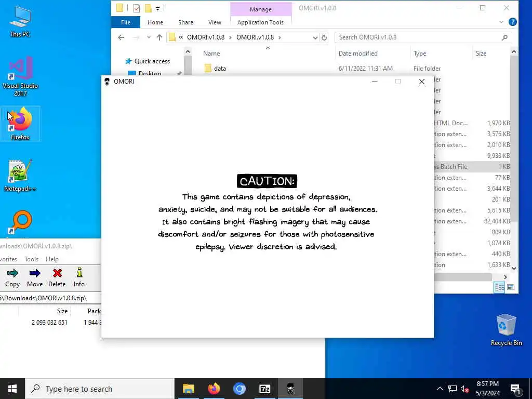Minimize the OMORI game window
532x399 pixels.
coord(375,82)
